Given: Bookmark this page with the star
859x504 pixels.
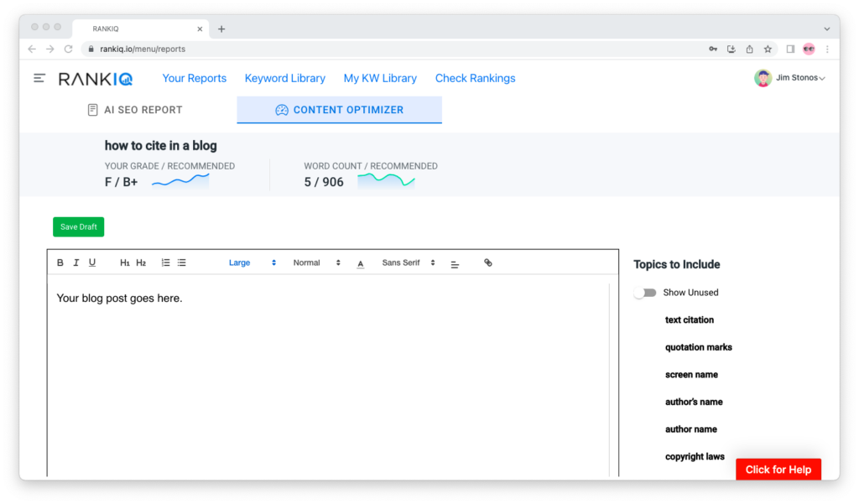Looking at the screenshot, I should (768, 49).
